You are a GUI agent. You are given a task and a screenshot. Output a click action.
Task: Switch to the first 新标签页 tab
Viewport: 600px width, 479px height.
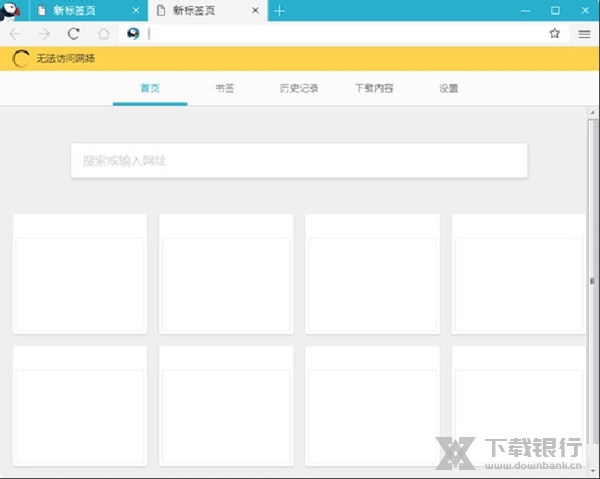point(80,11)
